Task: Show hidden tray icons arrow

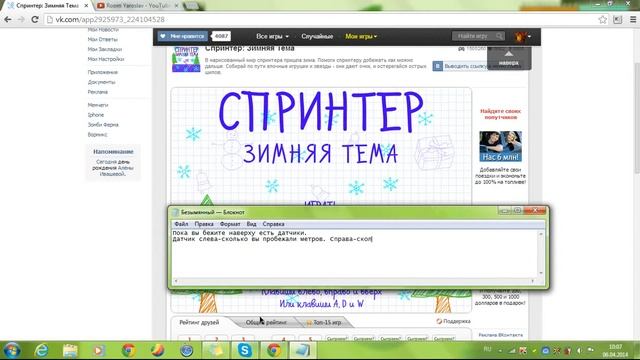Action: [500, 350]
